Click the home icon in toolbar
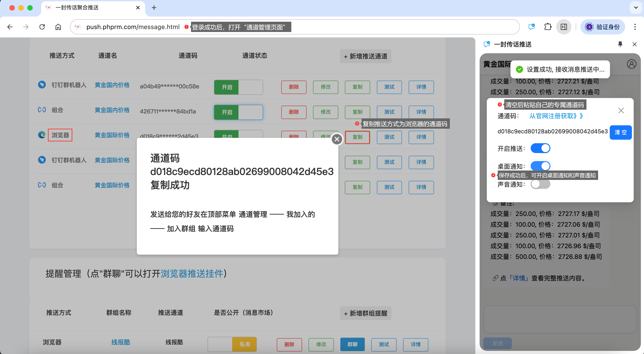 pyautogui.click(x=58, y=27)
